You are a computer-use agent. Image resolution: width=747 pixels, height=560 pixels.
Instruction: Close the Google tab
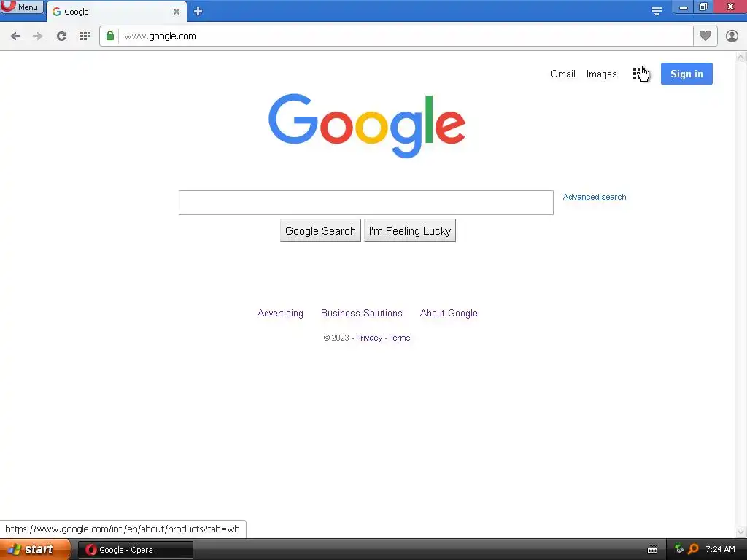[177, 12]
